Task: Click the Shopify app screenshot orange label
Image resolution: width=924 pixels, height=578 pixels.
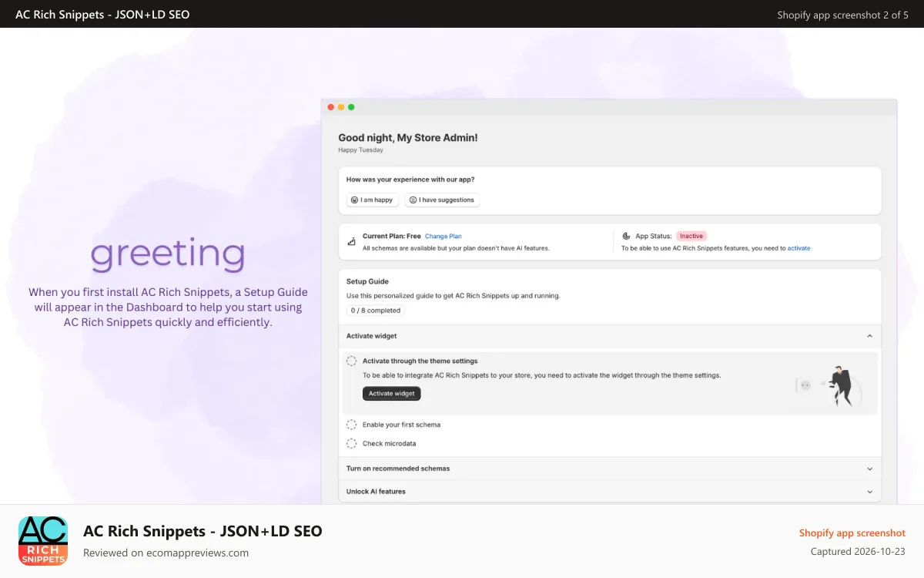Action: (852, 533)
